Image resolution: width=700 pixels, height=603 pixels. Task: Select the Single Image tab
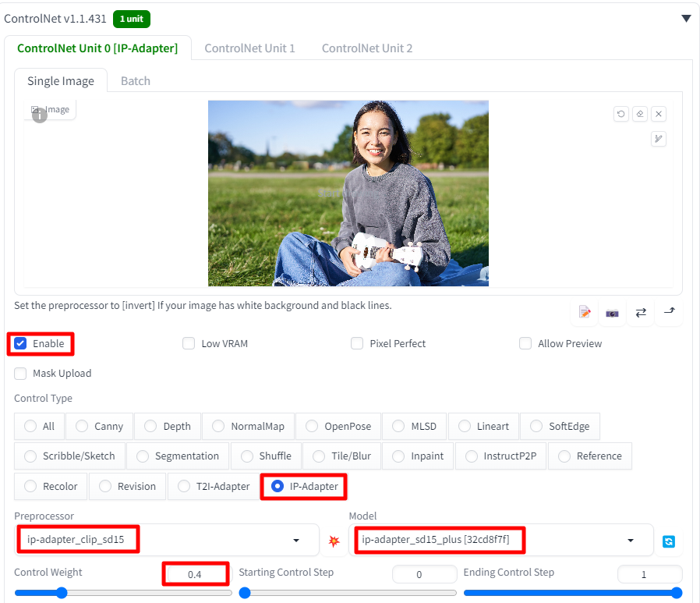click(x=61, y=81)
